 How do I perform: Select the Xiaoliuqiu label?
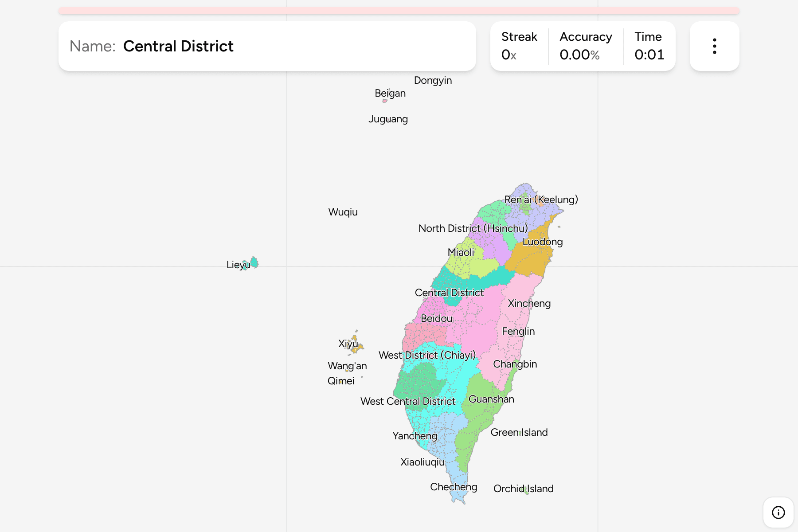(x=422, y=462)
